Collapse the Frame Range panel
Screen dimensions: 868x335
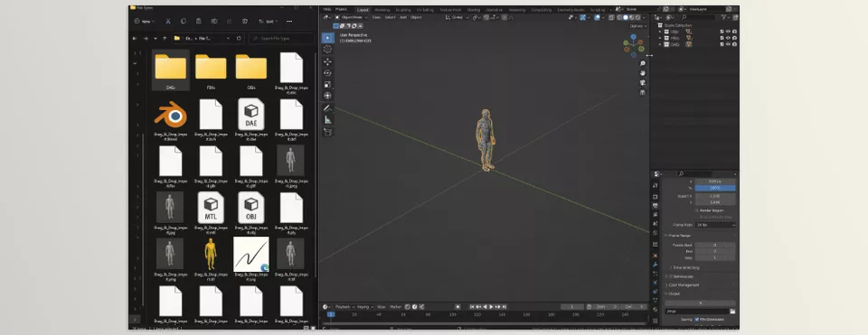[679, 236]
